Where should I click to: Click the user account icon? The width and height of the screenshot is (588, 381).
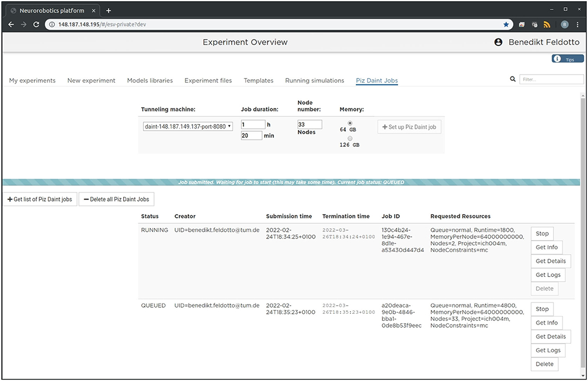click(498, 42)
